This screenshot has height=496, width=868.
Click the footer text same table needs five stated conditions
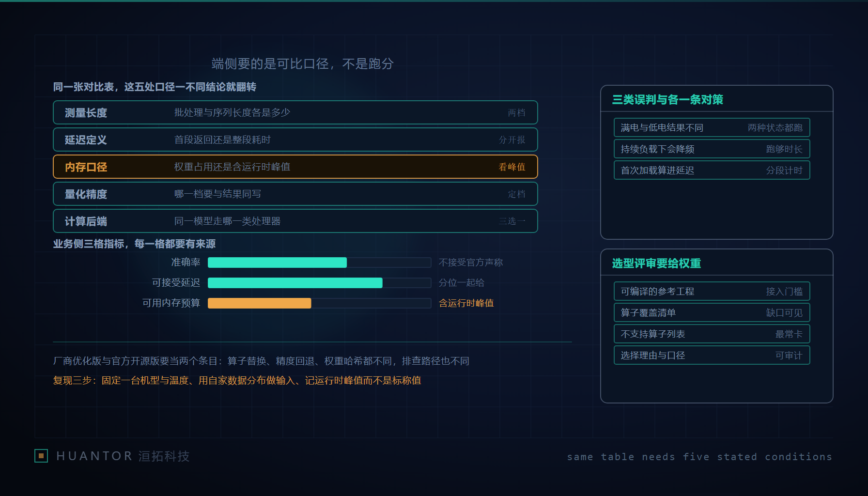(x=699, y=457)
